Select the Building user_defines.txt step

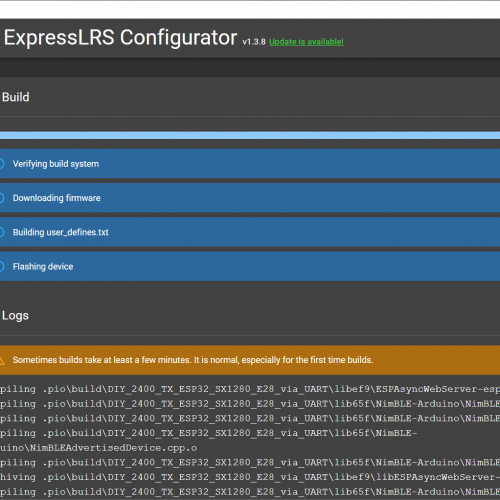coord(250,232)
